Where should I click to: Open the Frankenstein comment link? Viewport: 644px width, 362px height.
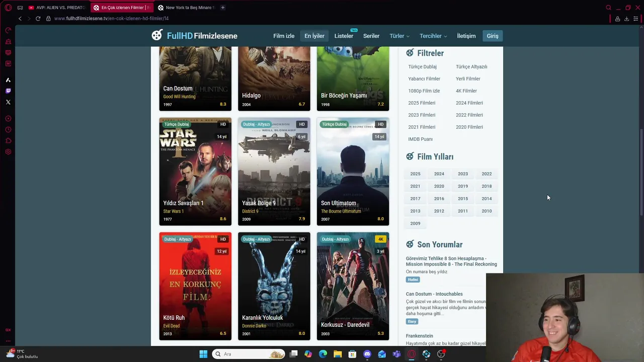coord(420,336)
